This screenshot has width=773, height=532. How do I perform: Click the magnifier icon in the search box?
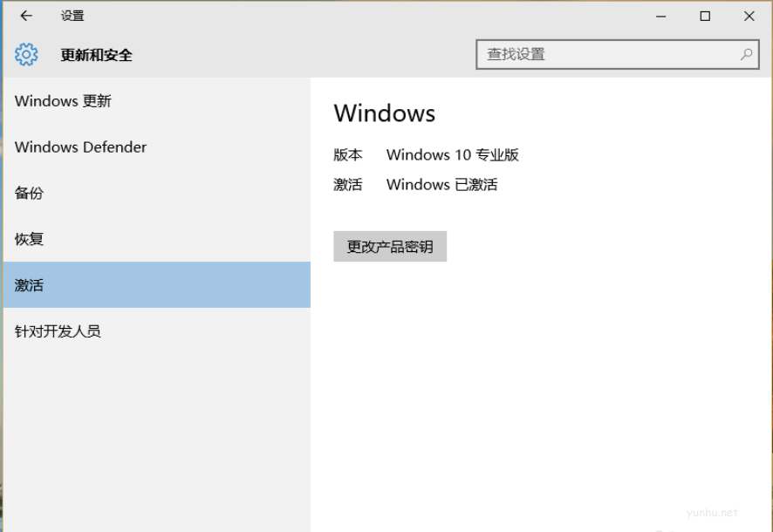coord(747,54)
